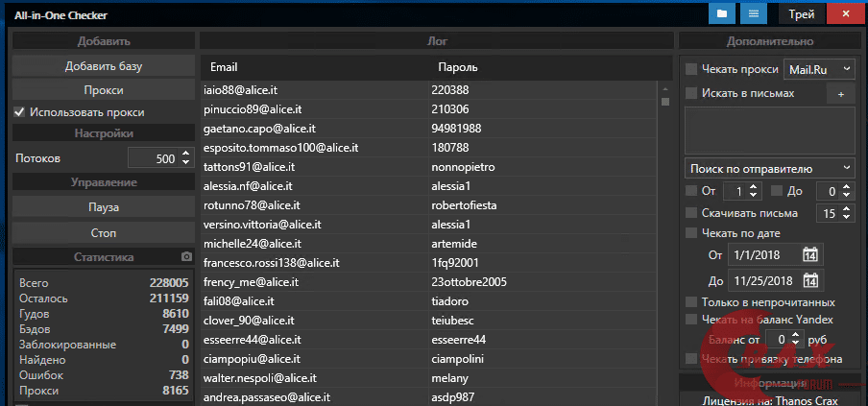This screenshot has width=868, height=406.
Task: Tick the До range checkbox
Action: 777,191
